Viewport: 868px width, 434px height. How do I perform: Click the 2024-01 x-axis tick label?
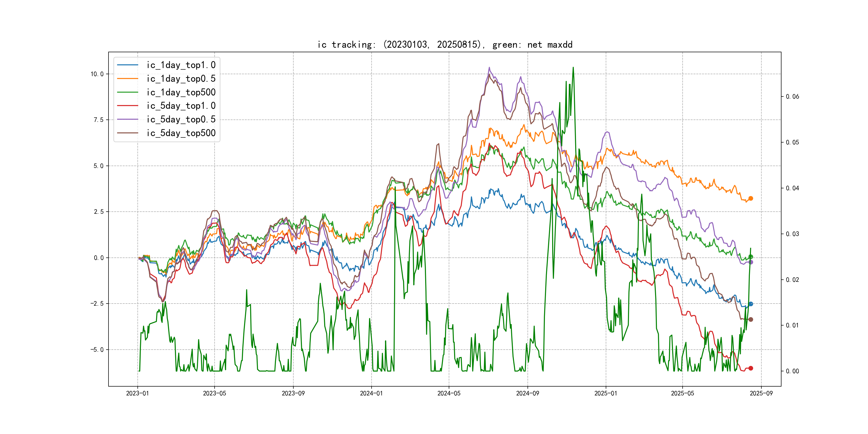click(371, 393)
